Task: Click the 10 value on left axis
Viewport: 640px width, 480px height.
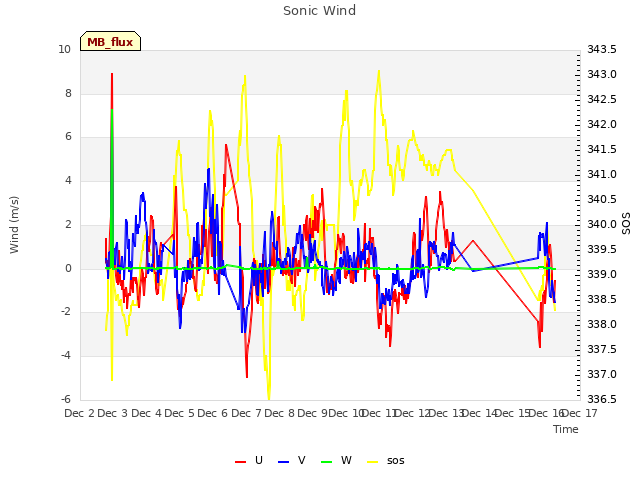Action: coord(64,50)
